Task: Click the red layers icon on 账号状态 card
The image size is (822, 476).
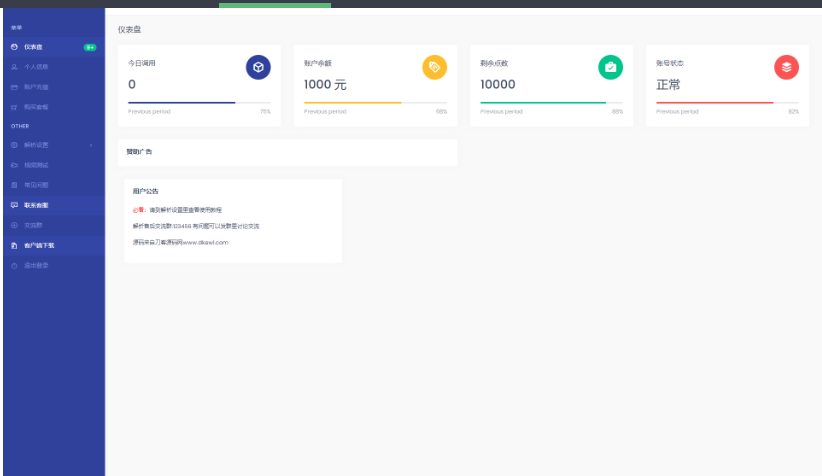Action: (786, 67)
